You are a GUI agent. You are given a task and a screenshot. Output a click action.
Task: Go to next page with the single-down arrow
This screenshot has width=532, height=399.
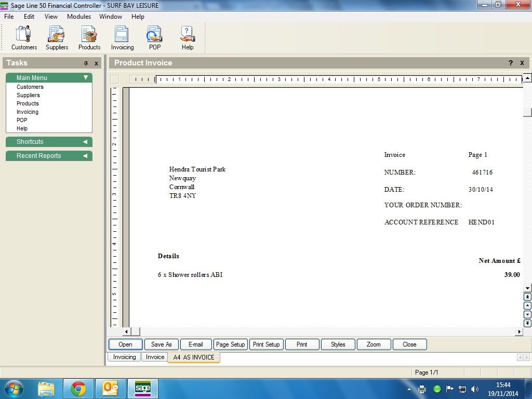527,315
